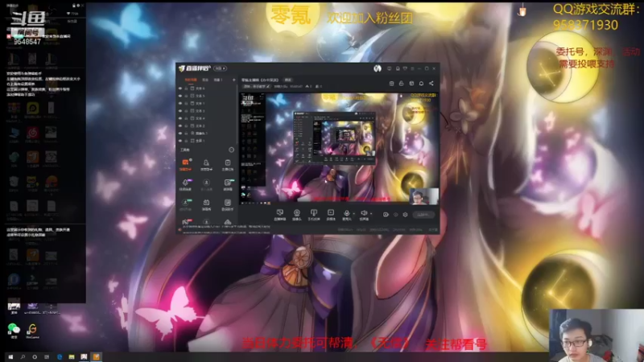Open the clipboard task tool in toolbox top row
Image resolution: width=644 pixels, height=362 pixels.
(228, 165)
